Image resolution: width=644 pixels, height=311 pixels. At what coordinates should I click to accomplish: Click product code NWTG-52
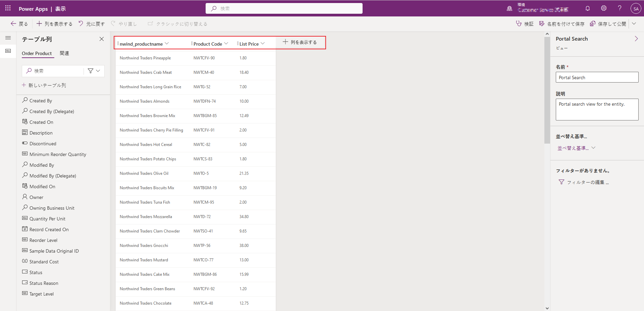[202, 87]
